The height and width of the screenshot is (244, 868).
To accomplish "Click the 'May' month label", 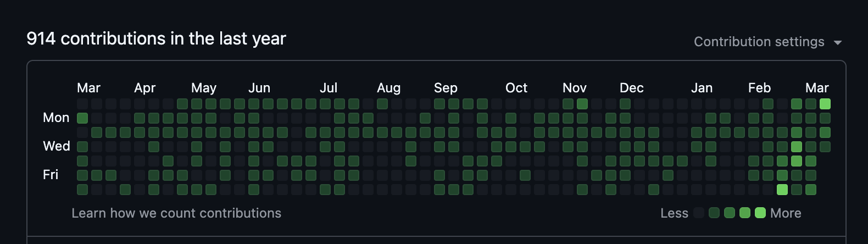I will tap(204, 88).
